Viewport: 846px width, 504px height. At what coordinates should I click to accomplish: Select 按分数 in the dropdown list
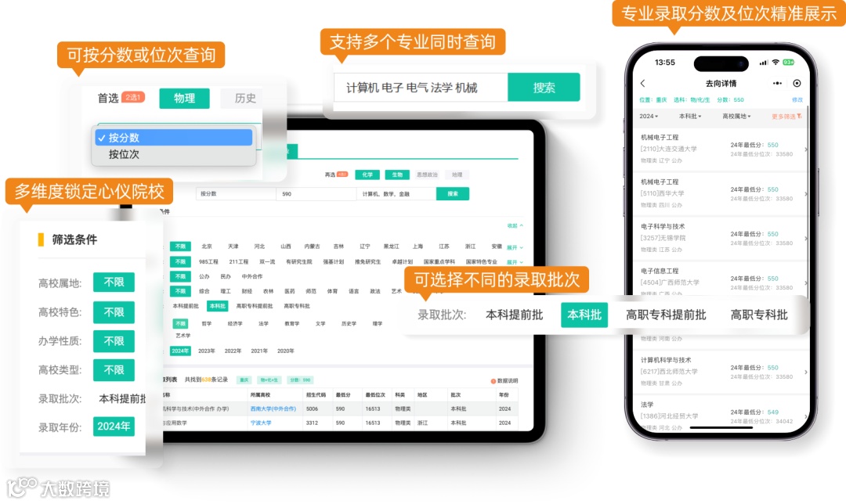pyautogui.click(x=174, y=138)
